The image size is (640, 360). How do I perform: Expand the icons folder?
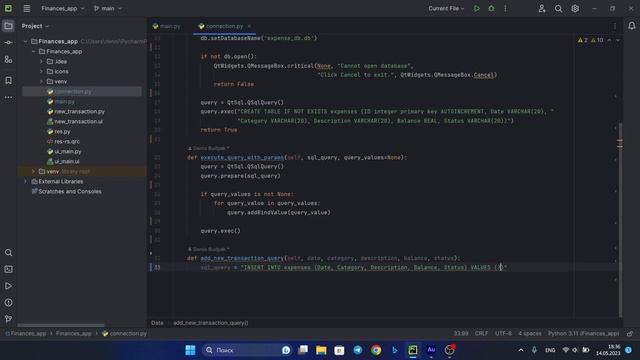[x=41, y=71]
